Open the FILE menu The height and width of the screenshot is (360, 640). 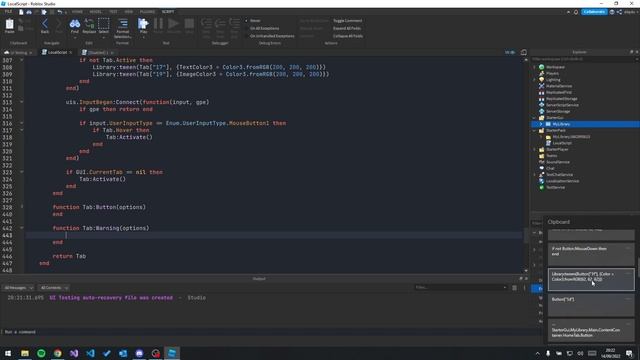(8, 12)
